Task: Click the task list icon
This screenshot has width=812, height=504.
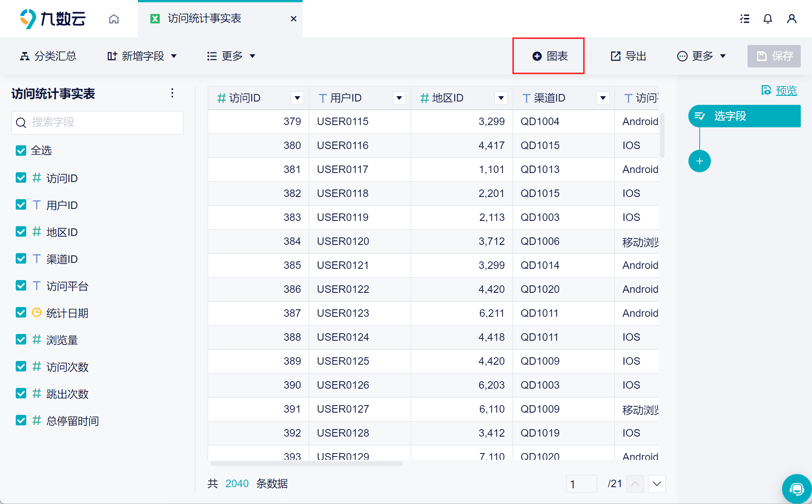Action: tap(745, 19)
